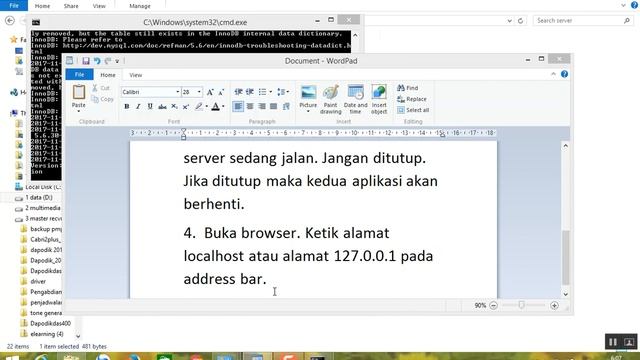
Task: Open the Picture options dropdown arrow
Action: click(x=308, y=111)
